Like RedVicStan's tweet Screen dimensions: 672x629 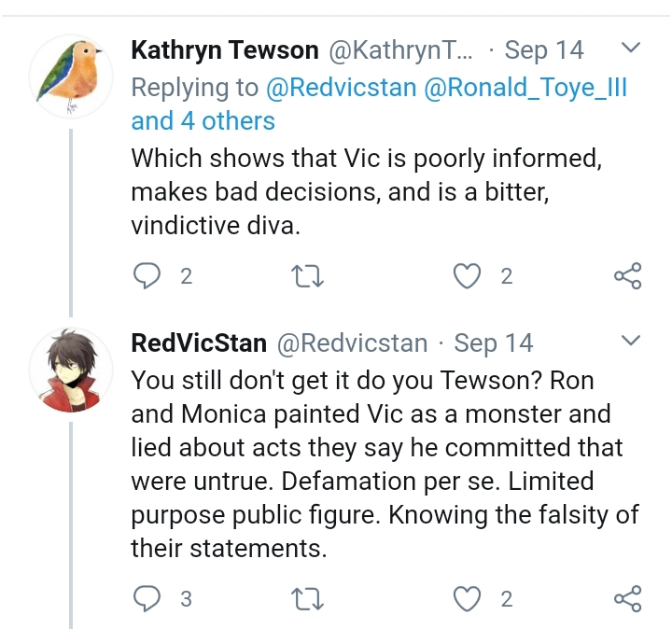467,598
